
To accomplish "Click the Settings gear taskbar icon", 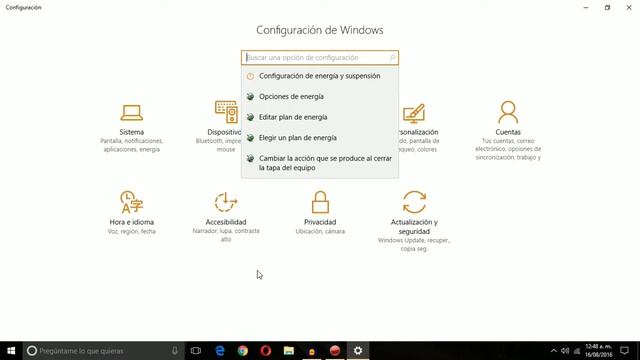I will pos(358,351).
